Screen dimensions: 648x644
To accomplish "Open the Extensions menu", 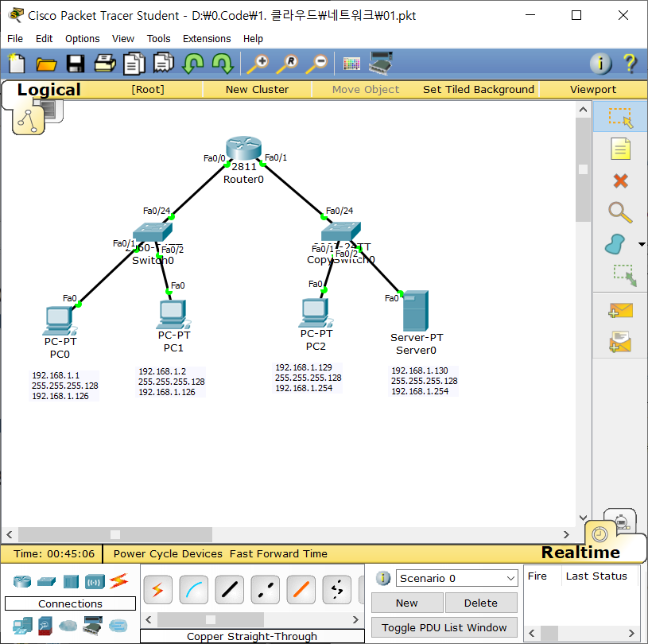I will point(207,38).
